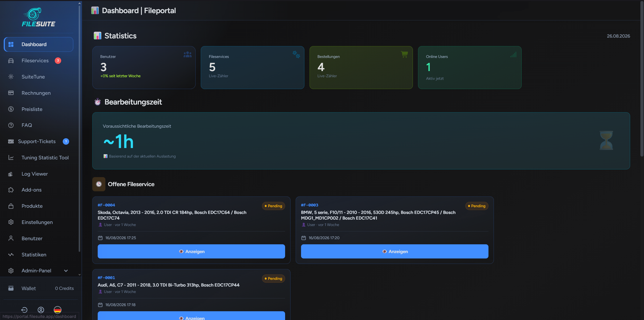This screenshot has width=644, height=320.
Task: Click the Statistiken trend icon
Action: 11,255
